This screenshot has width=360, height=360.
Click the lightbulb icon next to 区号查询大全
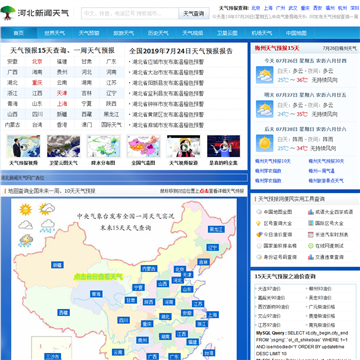coord(259,223)
